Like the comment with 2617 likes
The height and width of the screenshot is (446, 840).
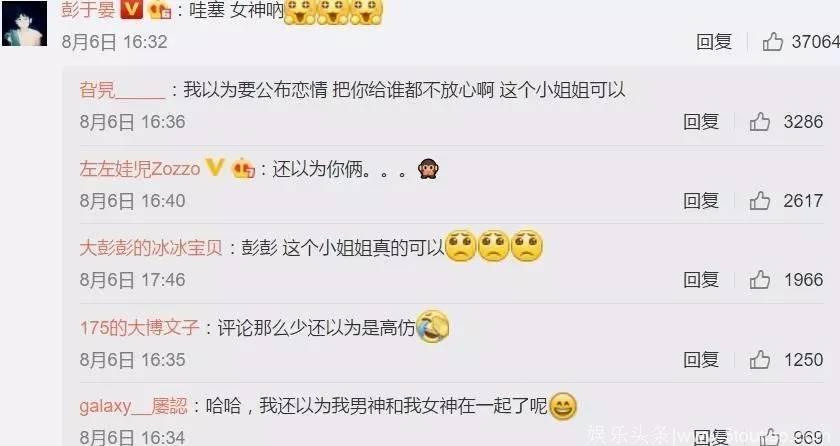760,201
